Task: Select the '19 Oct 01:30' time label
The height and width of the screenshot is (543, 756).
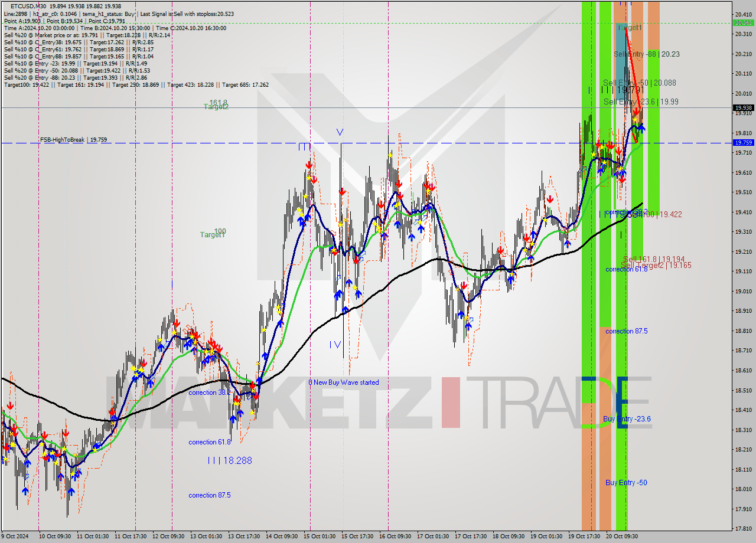Action: 546,537
